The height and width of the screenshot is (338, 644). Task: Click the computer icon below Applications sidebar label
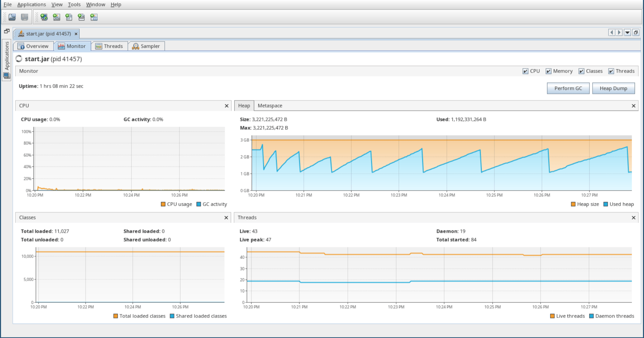[x=6, y=76]
